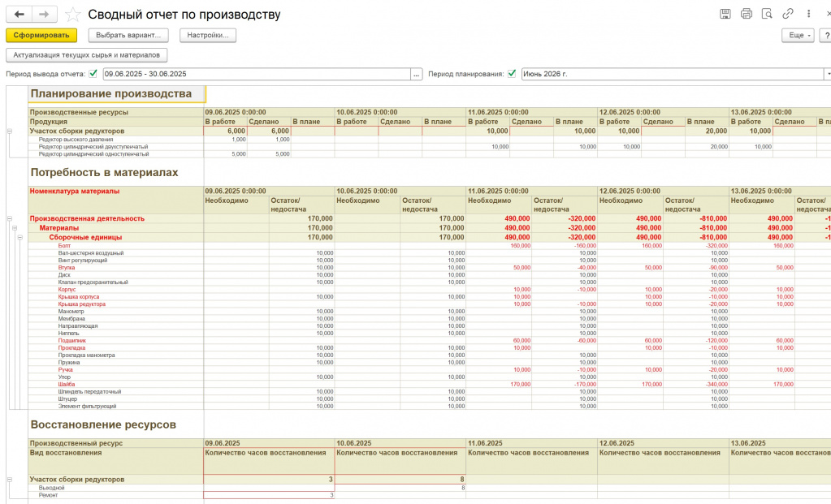Screen dimensions: 831x504
Task: Toggle the 'Период вывода отчета' checkbox
Action: tap(93, 74)
